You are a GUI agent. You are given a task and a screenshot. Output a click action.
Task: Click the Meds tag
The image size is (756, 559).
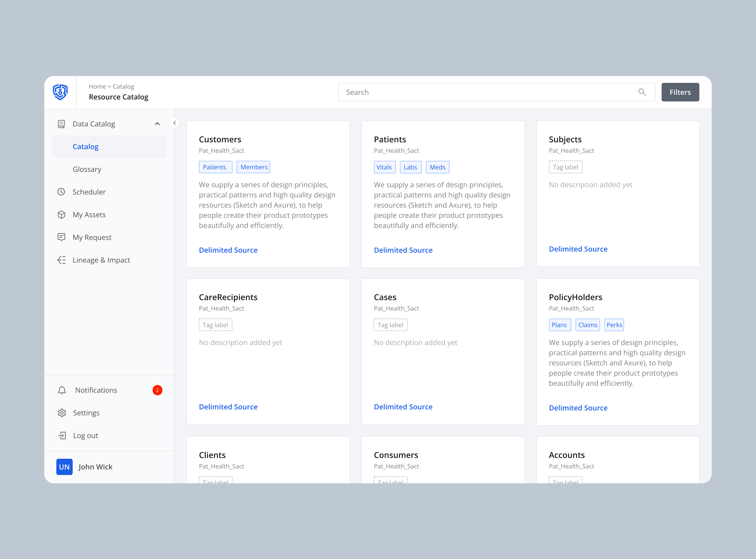pyautogui.click(x=438, y=167)
